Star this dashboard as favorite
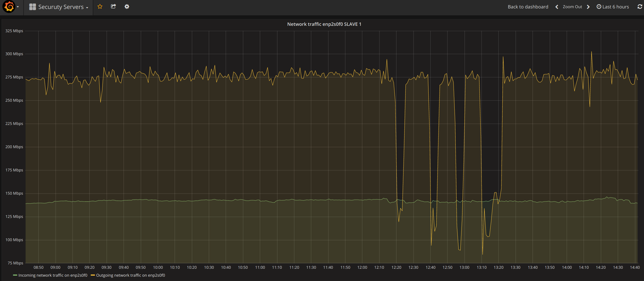The height and width of the screenshot is (281, 644). tap(100, 7)
